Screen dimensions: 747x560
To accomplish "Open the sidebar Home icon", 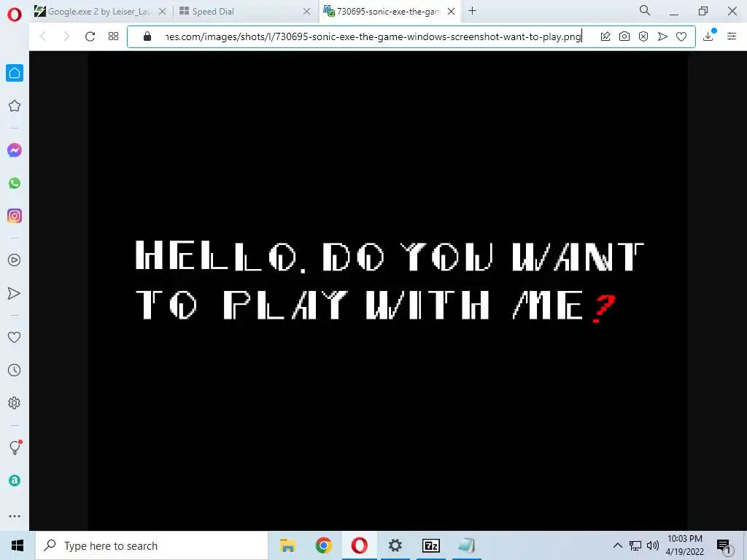I will (x=15, y=73).
